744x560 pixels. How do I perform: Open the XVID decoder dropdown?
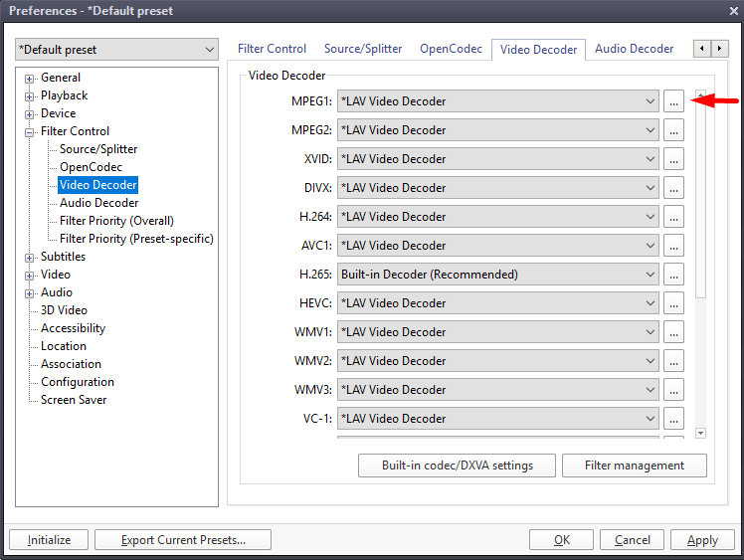coord(497,159)
